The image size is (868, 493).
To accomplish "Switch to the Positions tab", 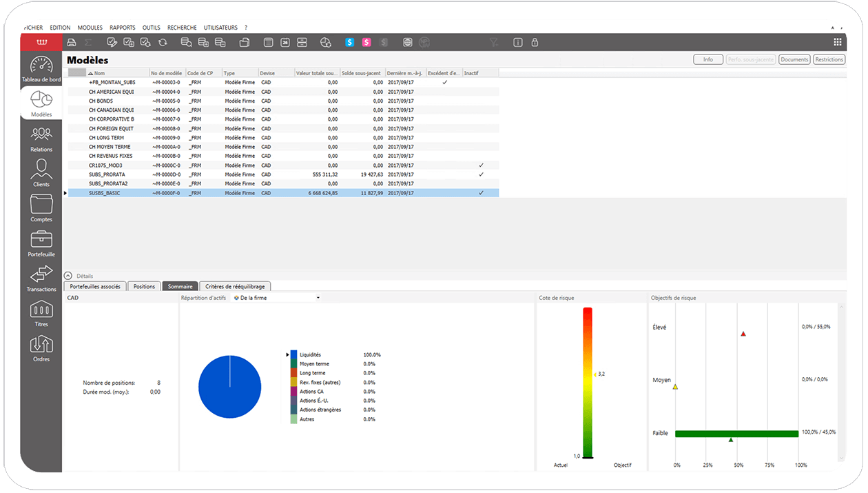I will coord(145,286).
